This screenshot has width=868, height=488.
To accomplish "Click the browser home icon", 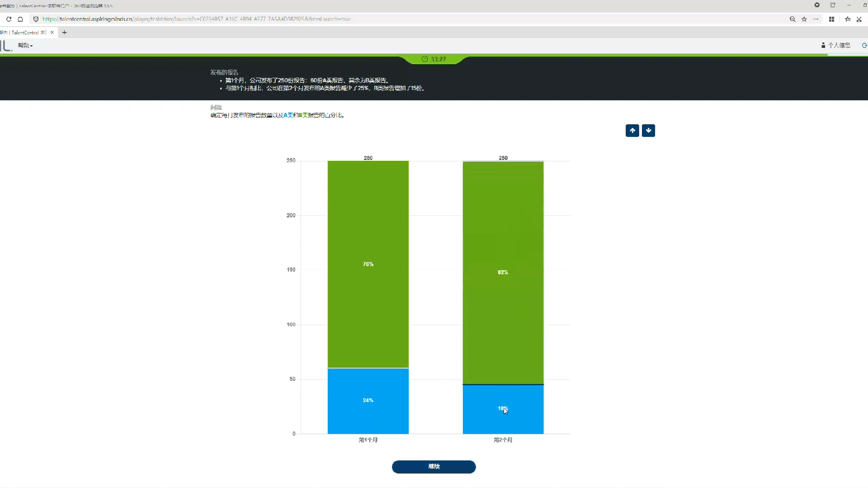I will coord(20,19).
